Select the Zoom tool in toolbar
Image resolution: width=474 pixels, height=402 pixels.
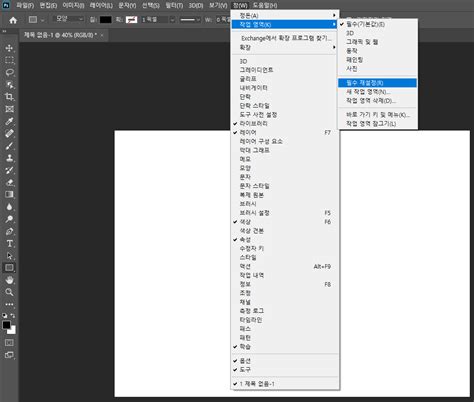[9, 292]
